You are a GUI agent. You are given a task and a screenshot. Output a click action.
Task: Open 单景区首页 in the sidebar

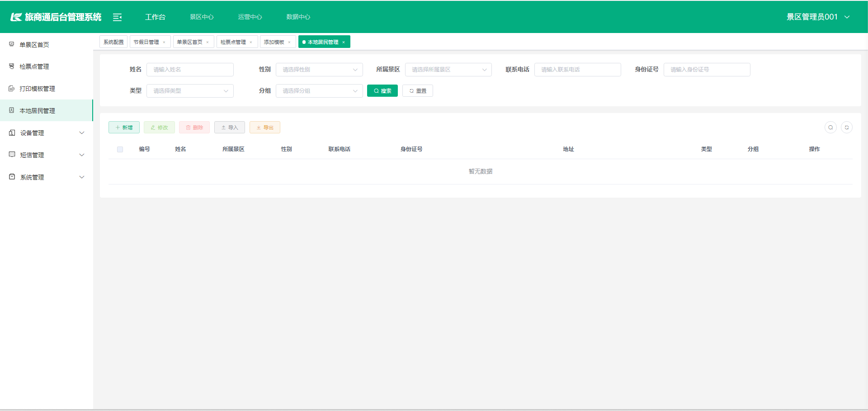(46, 44)
